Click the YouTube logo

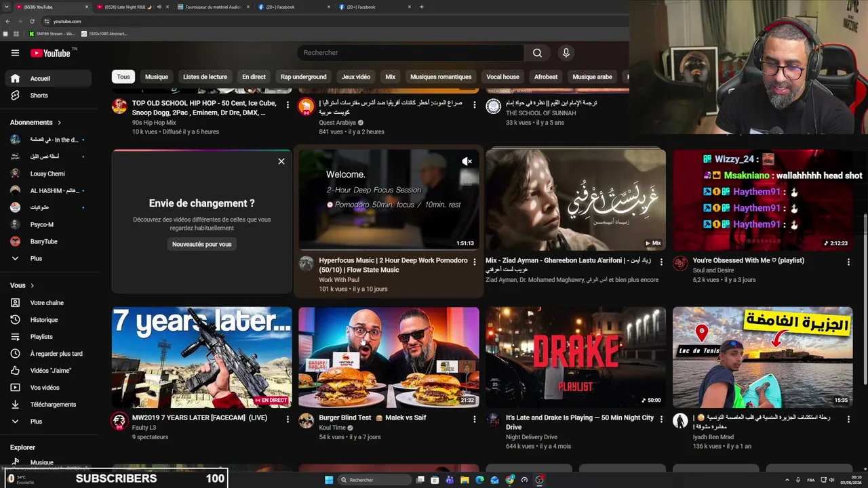tap(50, 53)
